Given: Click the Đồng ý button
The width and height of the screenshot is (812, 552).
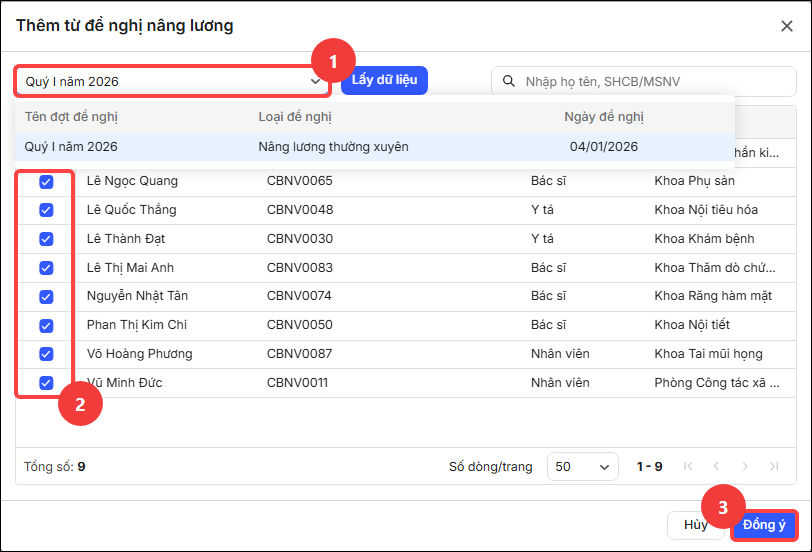Looking at the screenshot, I should click(764, 525).
